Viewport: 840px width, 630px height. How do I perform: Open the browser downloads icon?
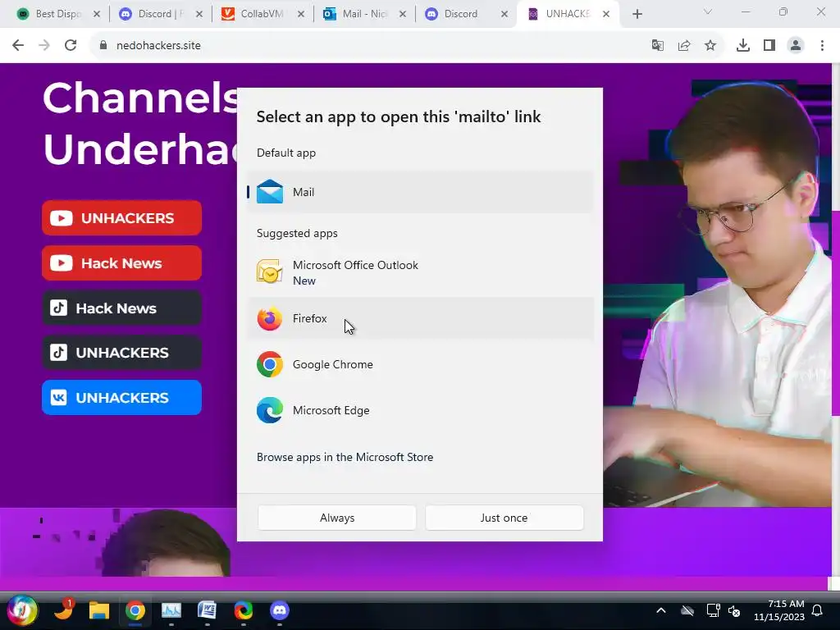coord(743,46)
